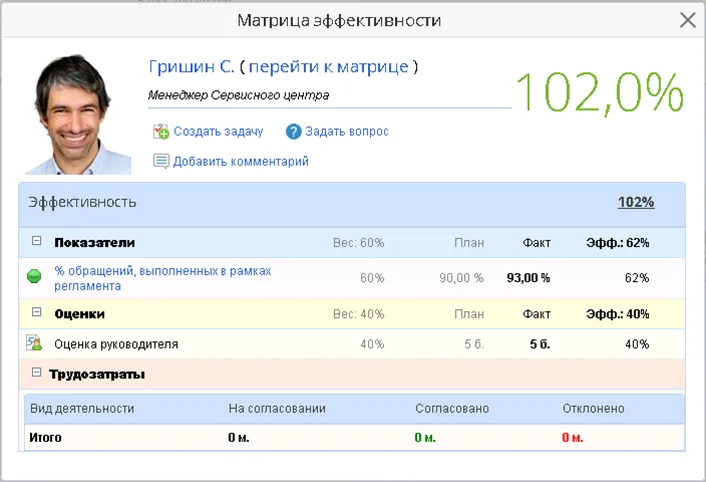Open the 102% efficiency underlined link
The height and width of the screenshot is (482, 706).
[636, 202]
